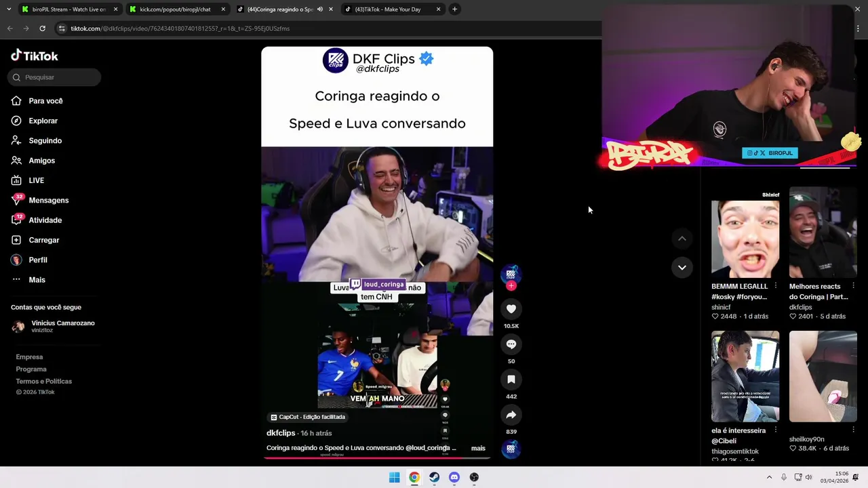
Task: Open a new browser tab
Action: click(x=454, y=9)
